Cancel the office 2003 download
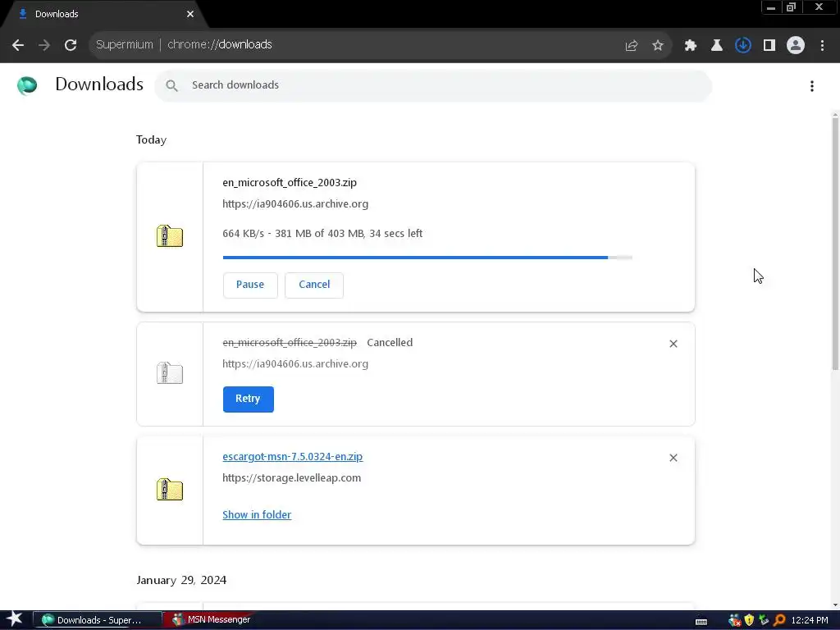 (x=314, y=285)
